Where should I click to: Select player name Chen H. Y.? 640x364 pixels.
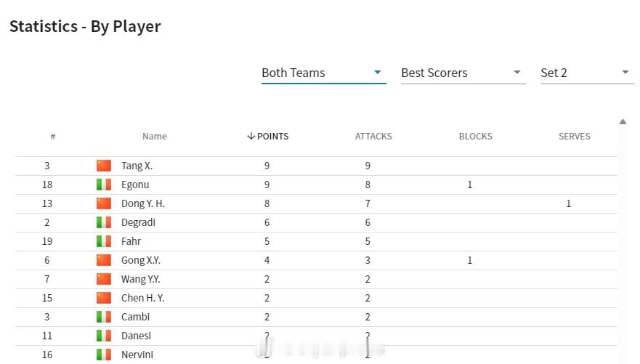click(142, 298)
